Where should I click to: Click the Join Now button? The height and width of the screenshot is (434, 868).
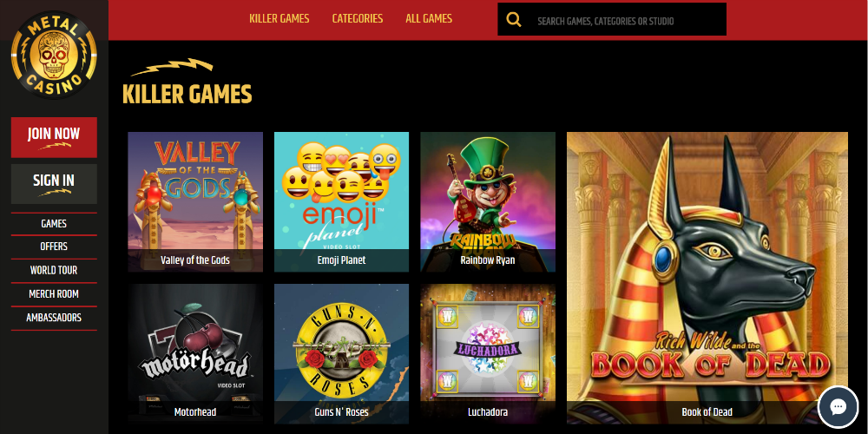coord(54,137)
